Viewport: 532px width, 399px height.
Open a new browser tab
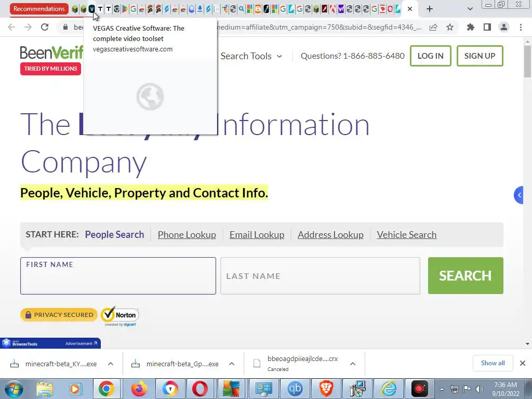tap(430, 9)
